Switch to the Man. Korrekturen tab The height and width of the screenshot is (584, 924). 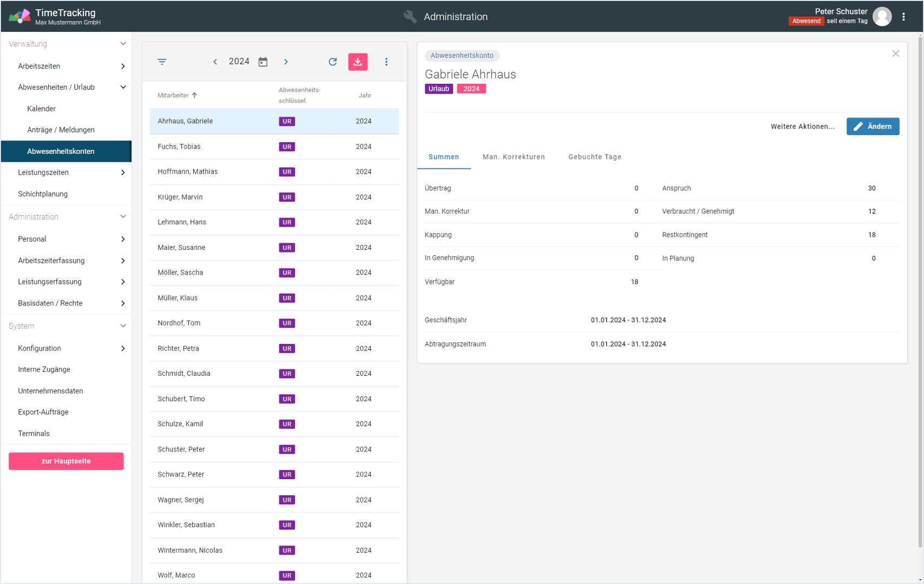(x=513, y=157)
